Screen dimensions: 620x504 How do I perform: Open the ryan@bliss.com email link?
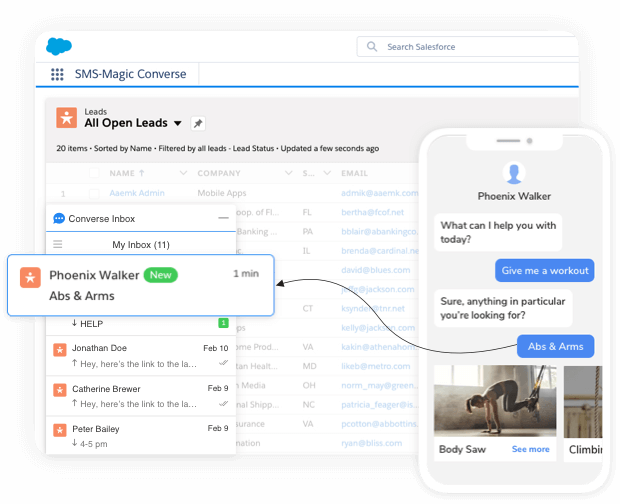pyautogui.click(x=372, y=443)
